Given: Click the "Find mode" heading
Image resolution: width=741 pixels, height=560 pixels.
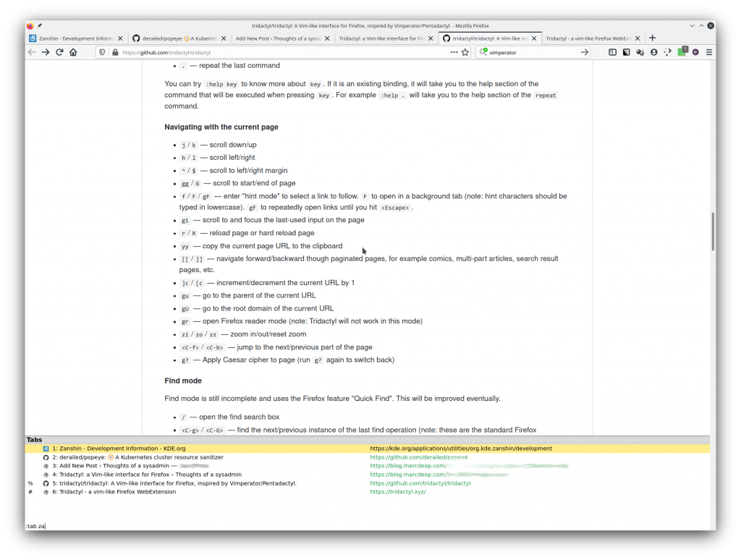Looking at the screenshot, I should click(x=183, y=381).
